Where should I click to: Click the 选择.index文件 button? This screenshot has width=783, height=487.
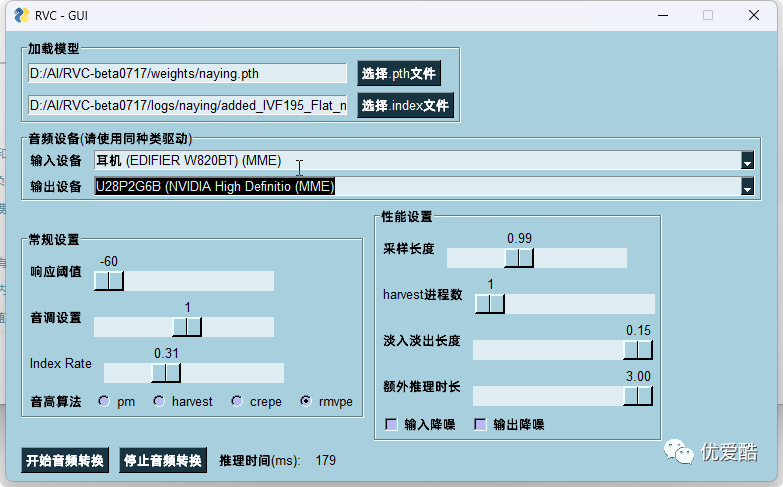coord(405,105)
